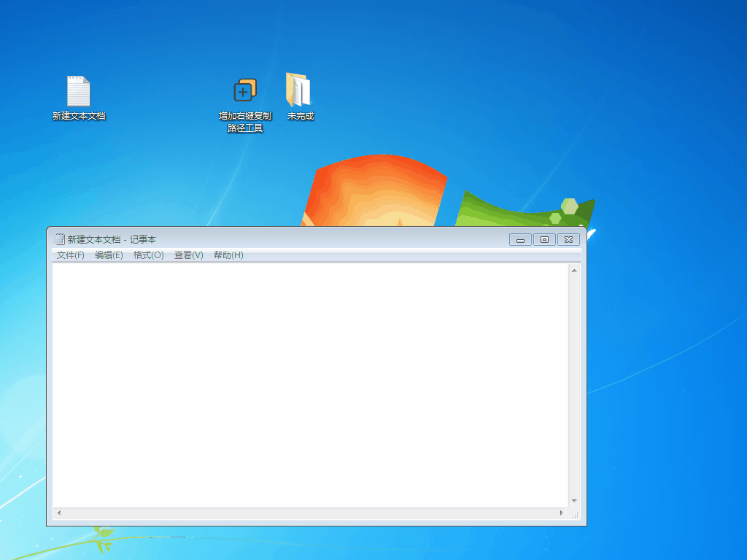Image resolution: width=747 pixels, height=560 pixels.
Task: Open the 查看(V) menu in Notepad
Action: click(x=189, y=255)
